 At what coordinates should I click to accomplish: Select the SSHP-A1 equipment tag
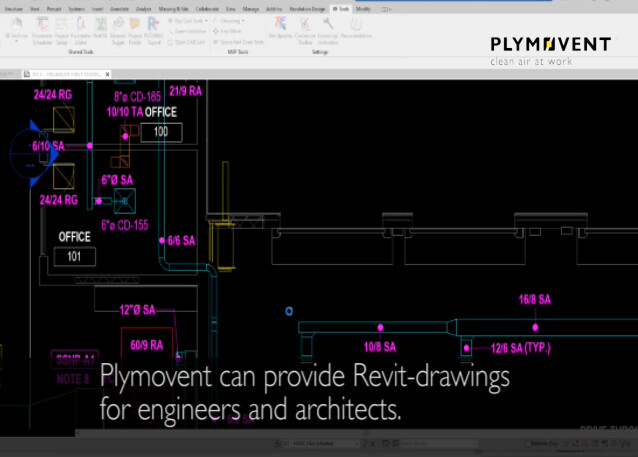[x=75, y=360]
